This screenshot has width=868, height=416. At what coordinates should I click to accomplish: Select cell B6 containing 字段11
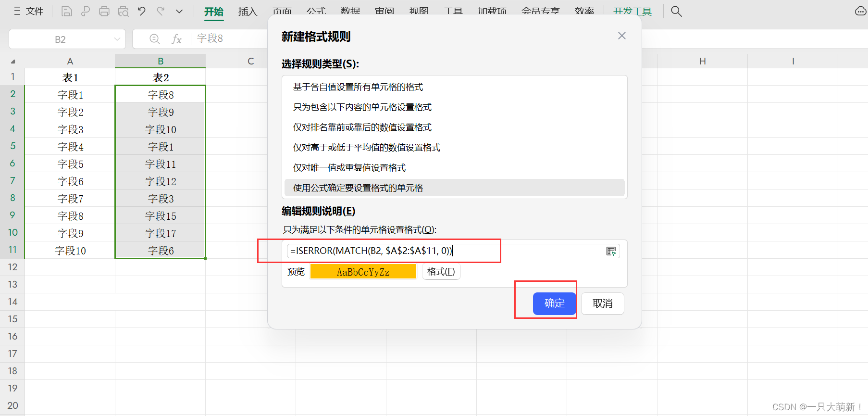pyautogui.click(x=161, y=164)
